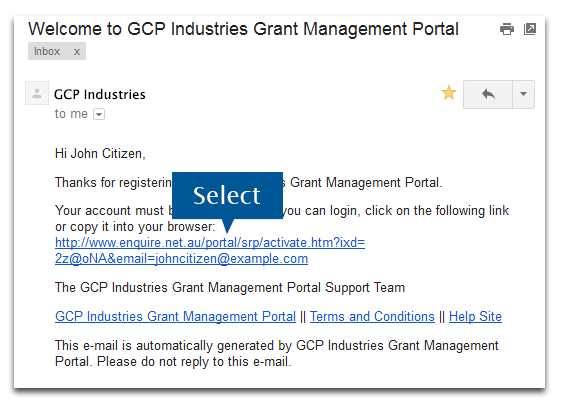The width and height of the screenshot is (566, 407).
Task: Reply using the arrow button
Action: (488, 95)
